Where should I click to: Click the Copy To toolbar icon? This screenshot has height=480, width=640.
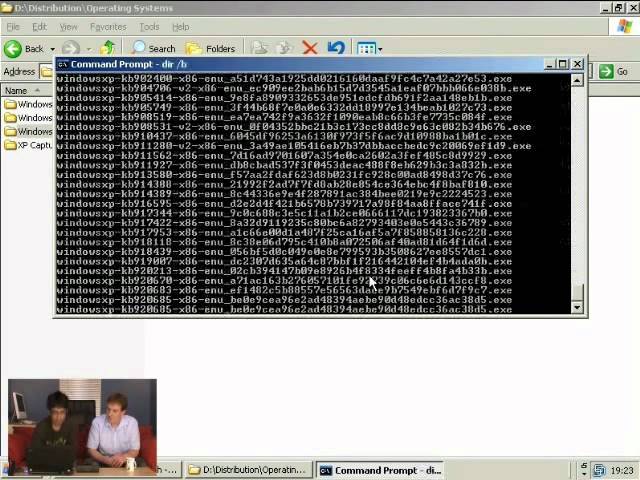pyautogui.click(x=284, y=49)
